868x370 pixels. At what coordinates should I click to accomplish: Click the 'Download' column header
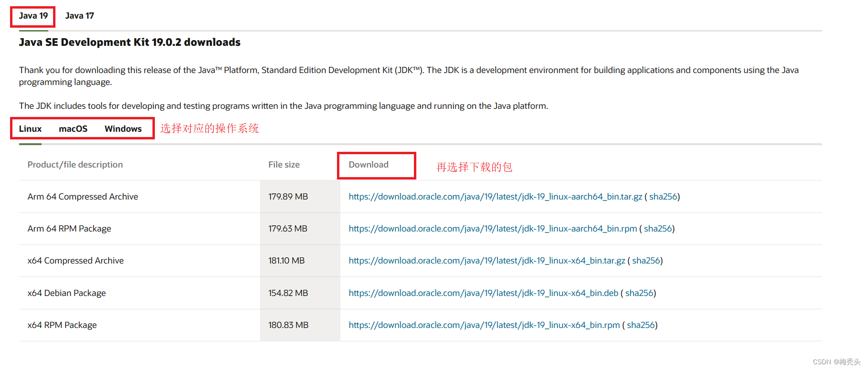tap(369, 165)
